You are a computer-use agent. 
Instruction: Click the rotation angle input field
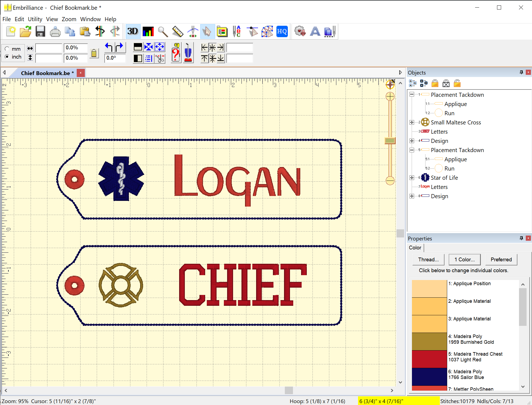pos(115,58)
